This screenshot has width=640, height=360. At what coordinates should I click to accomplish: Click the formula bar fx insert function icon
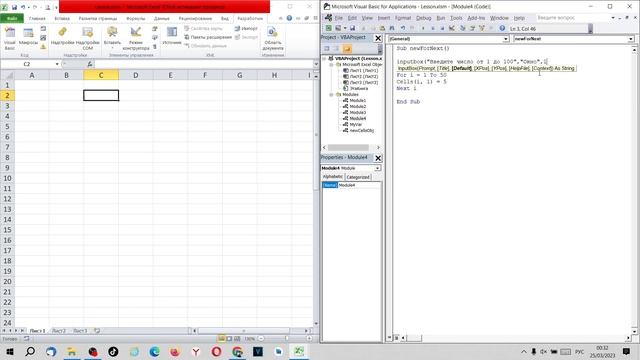click(90, 64)
